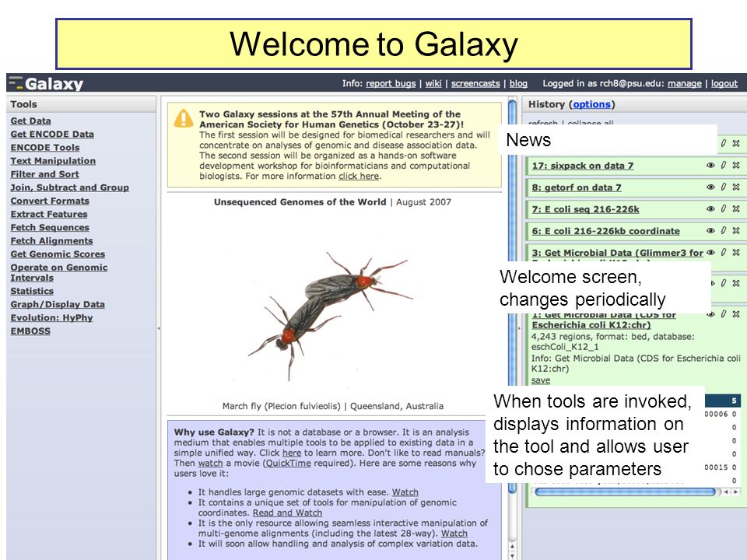Open Operate on Genomic Intervals section
This screenshot has height=560, width=747.
58,272
